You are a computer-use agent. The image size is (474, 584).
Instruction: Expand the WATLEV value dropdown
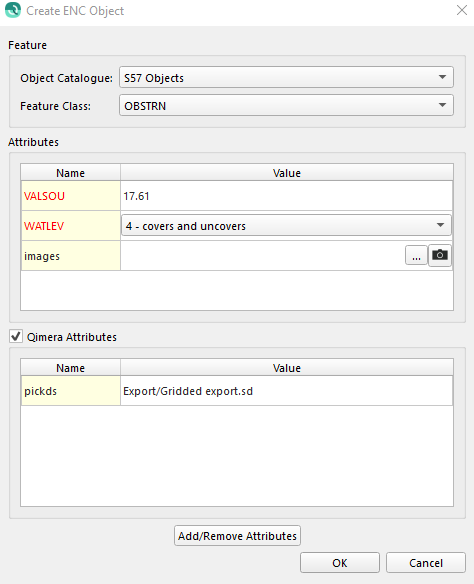(x=286, y=225)
